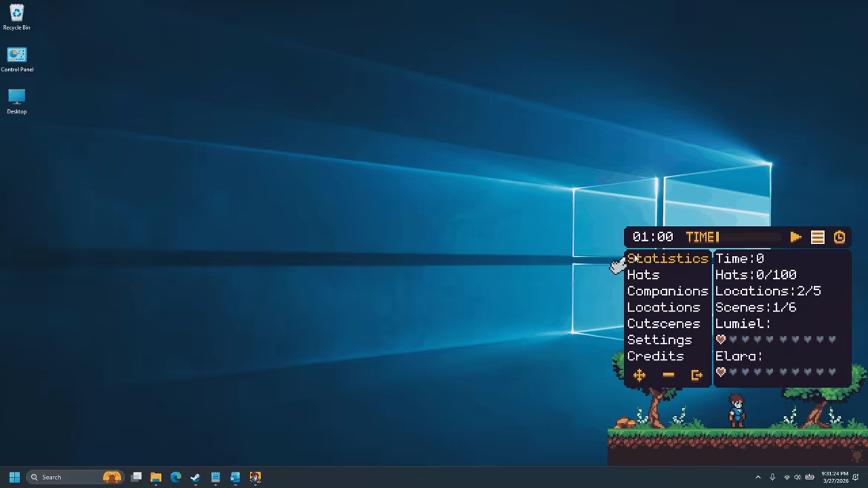868x488 pixels.
Task: Open the clock timer icon
Action: coord(839,237)
